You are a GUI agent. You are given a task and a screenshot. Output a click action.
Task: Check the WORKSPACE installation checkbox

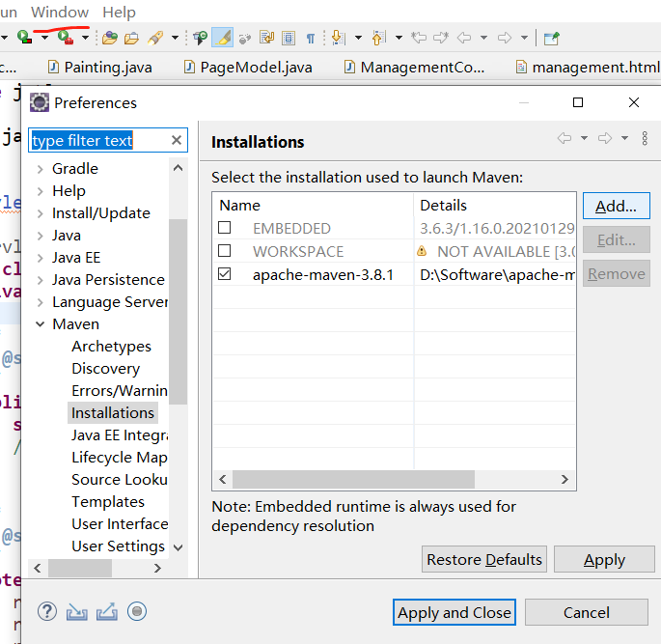click(x=224, y=251)
